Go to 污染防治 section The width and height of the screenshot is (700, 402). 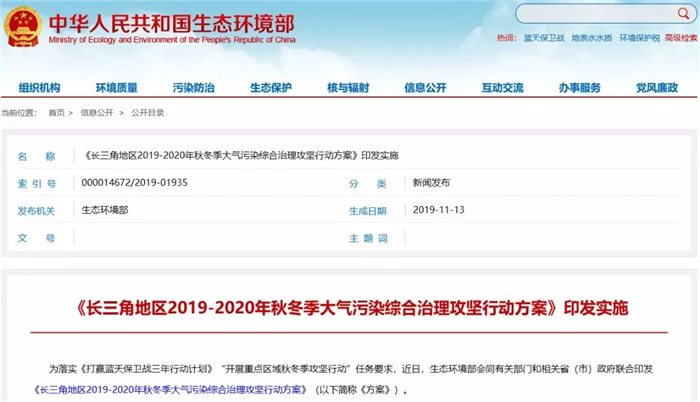point(193,88)
